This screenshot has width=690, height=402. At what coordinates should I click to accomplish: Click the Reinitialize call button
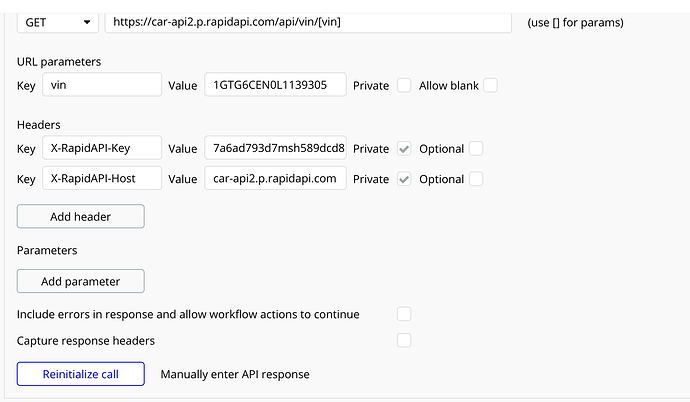pyautogui.click(x=81, y=374)
